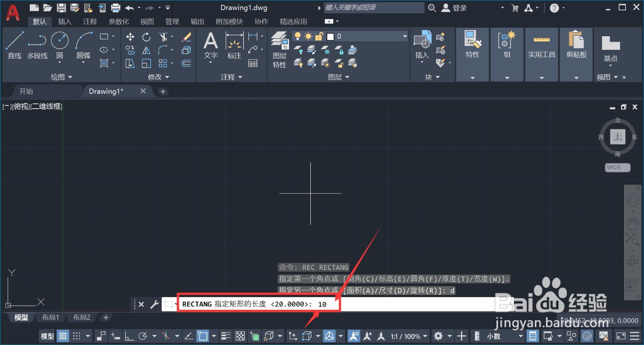The image size is (644, 345).
Task: Click the layer color white swatch
Action: [330, 37]
